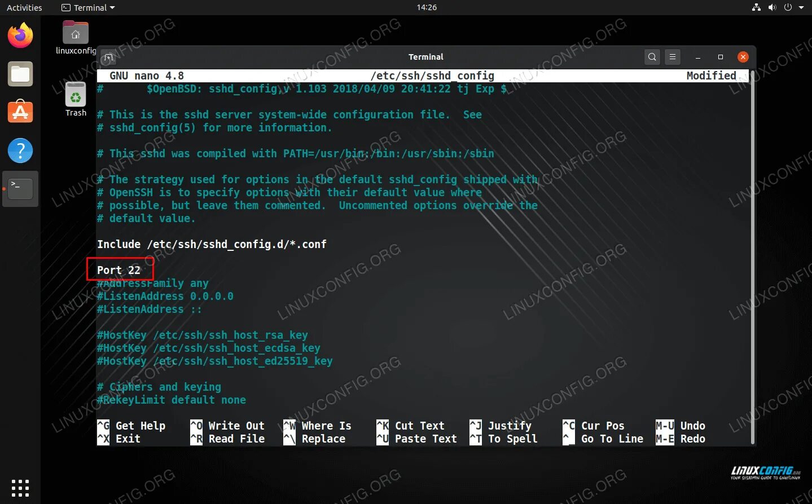
Task: Open Ubuntu Software from the dock
Action: [20, 112]
